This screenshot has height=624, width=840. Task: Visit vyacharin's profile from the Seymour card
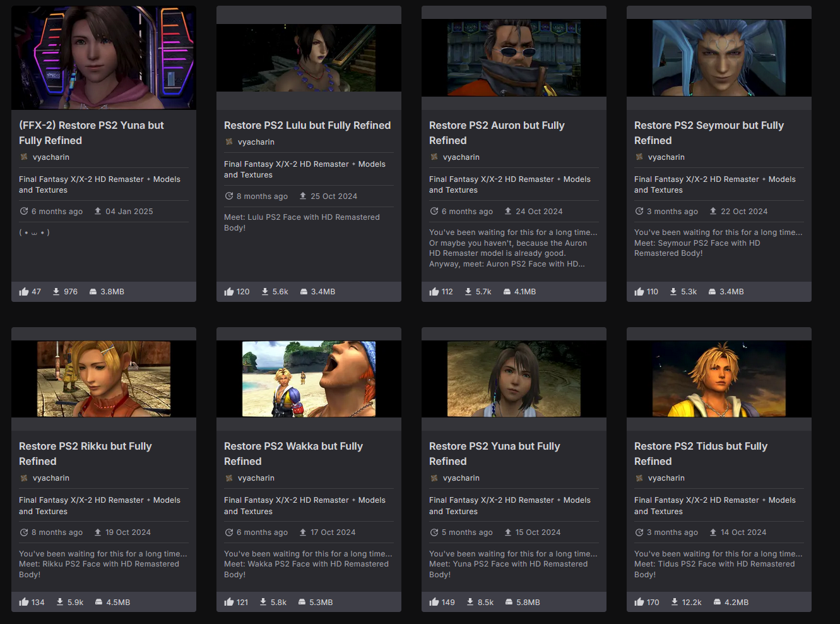pyautogui.click(x=666, y=157)
